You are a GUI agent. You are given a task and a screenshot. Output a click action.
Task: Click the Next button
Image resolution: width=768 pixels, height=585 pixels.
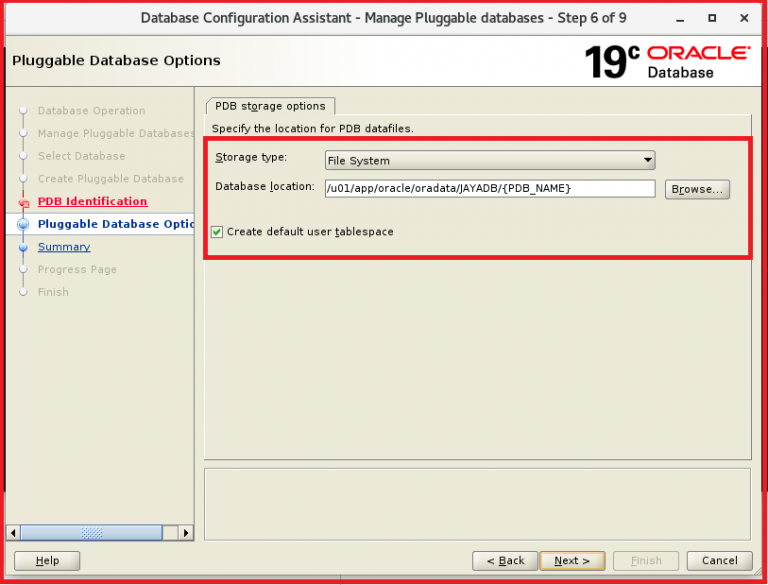click(572, 561)
